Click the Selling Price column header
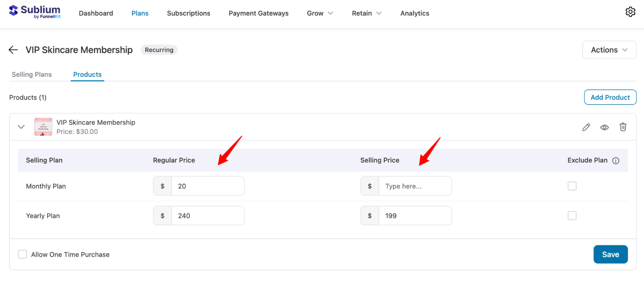Image resolution: width=644 pixels, height=284 pixels. 380,160
